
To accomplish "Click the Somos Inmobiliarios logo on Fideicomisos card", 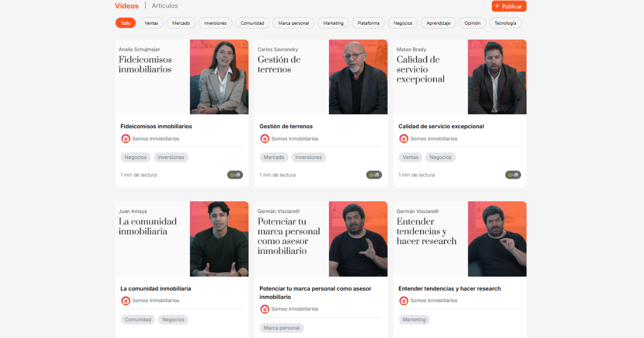I will click(x=126, y=138).
